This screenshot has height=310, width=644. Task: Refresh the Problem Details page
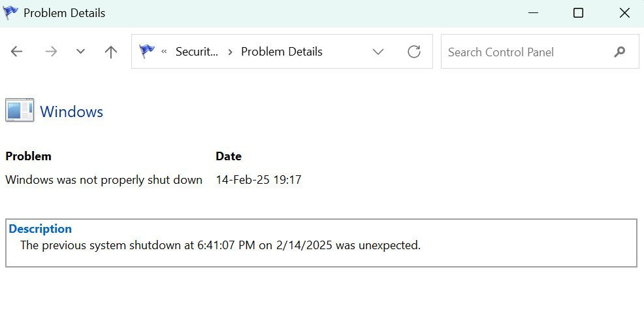pyautogui.click(x=414, y=52)
